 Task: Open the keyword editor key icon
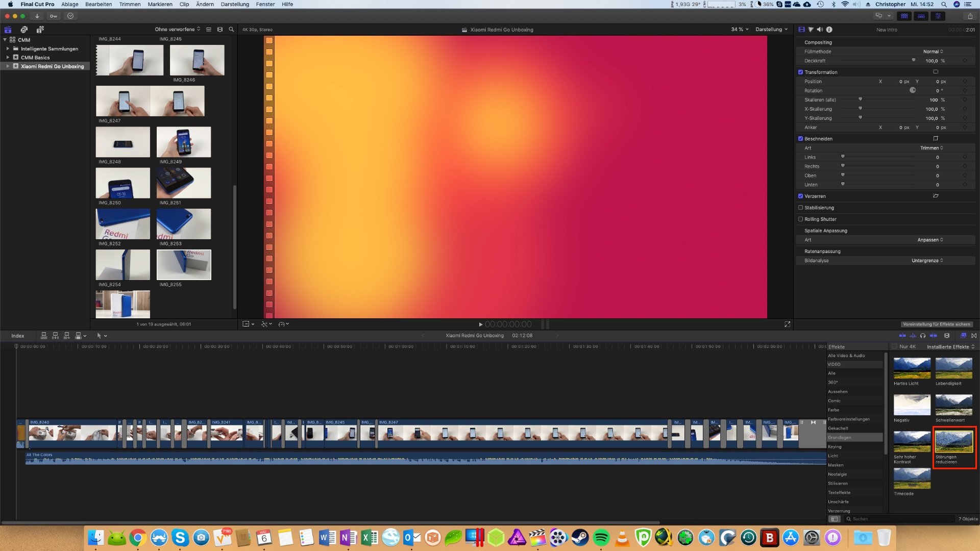point(53,16)
